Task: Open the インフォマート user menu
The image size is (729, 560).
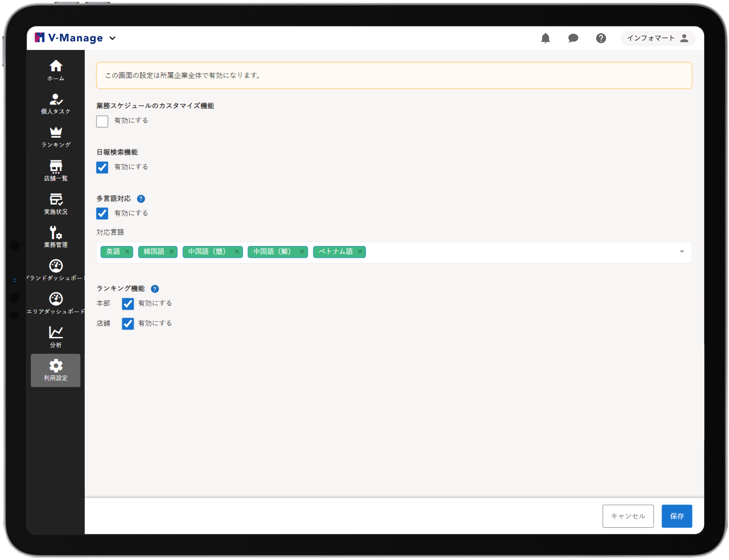Action: point(658,38)
